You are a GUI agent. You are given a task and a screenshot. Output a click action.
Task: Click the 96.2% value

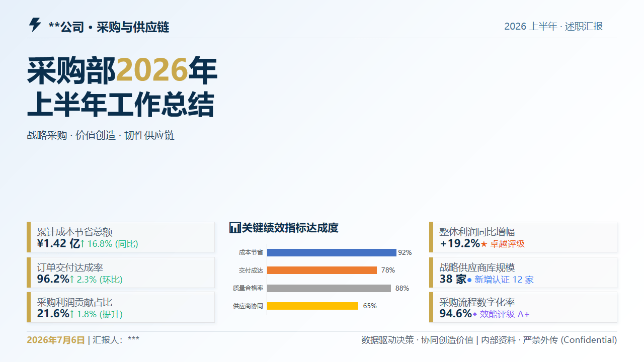(53, 279)
